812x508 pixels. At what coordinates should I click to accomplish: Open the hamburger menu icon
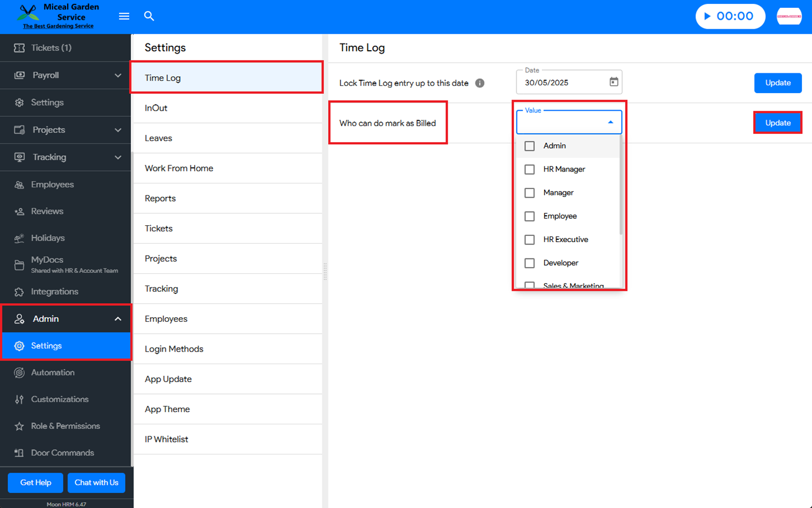(124, 16)
